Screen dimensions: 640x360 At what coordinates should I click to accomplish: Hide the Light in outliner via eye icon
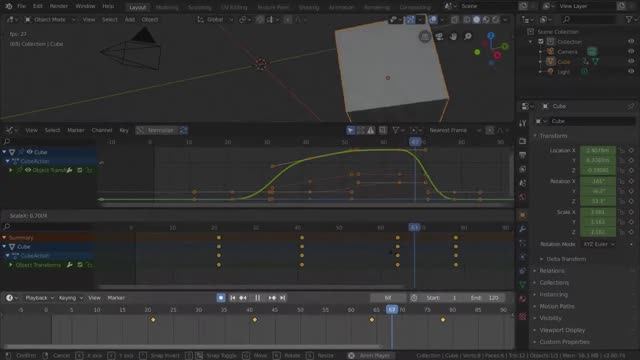click(x=631, y=71)
